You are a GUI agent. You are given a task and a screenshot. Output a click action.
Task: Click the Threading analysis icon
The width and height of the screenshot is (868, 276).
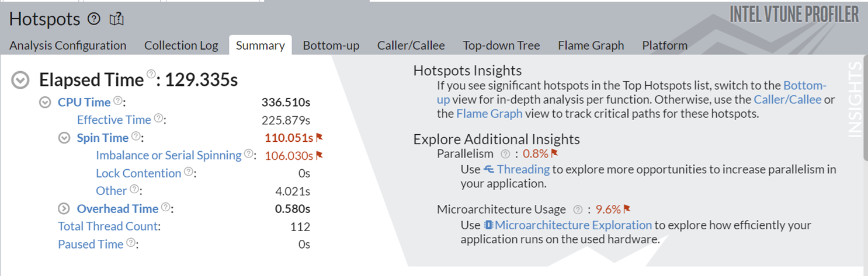(x=489, y=169)
